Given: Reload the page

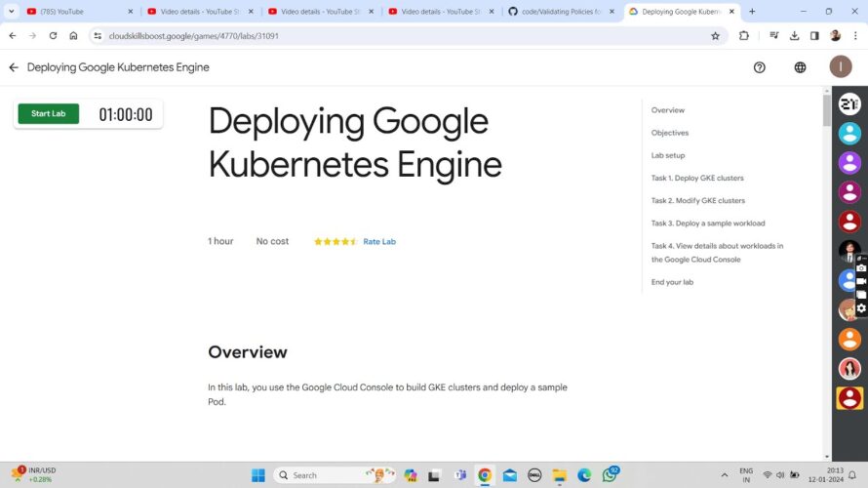Looking at the screenshot, I should click(53, 35).
